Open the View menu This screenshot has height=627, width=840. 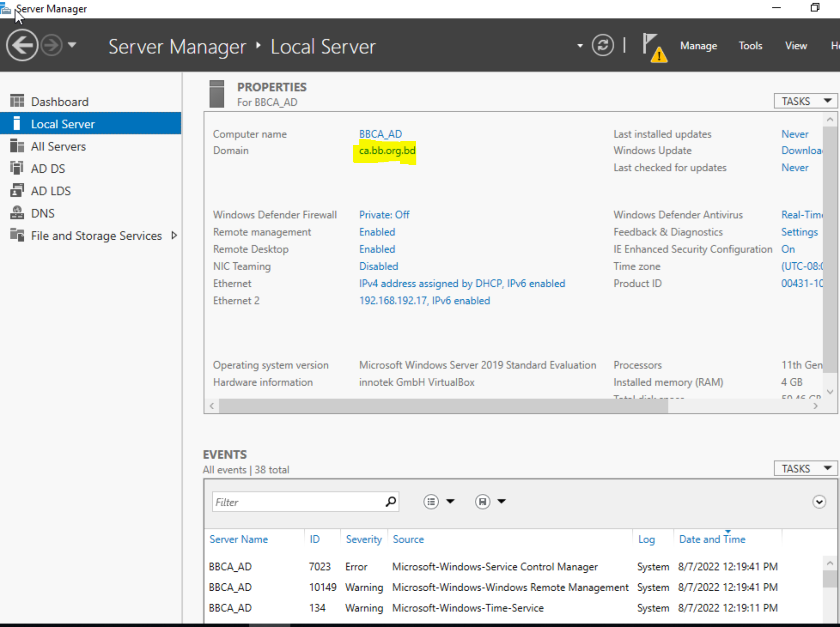[x=796, y=46]
